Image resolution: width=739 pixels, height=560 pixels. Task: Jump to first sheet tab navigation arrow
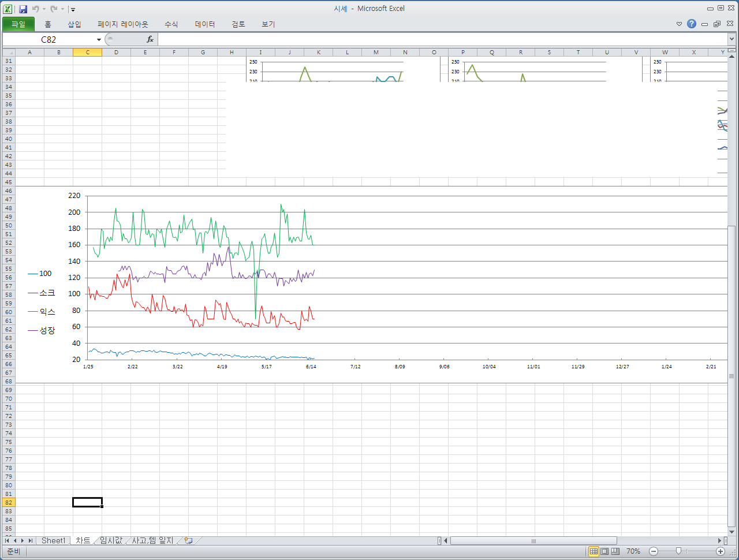pyautogui.click(x=8, y=541)
